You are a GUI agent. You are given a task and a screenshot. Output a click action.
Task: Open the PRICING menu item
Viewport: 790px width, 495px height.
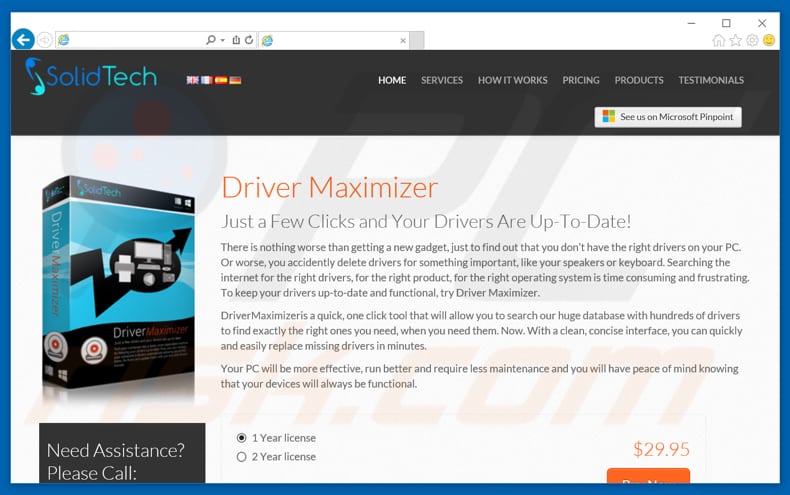(581, 80)
